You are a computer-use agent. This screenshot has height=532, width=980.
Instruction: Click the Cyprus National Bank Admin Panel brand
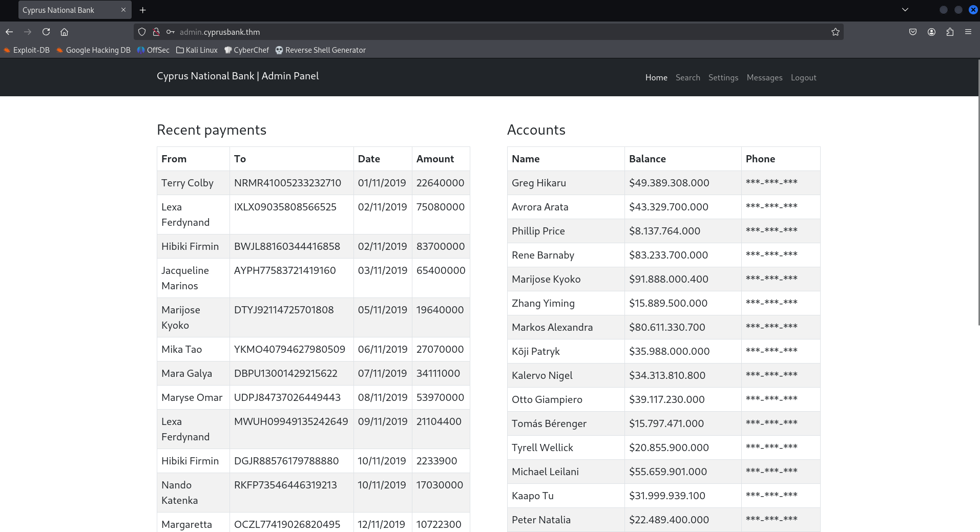pos(238,76)
